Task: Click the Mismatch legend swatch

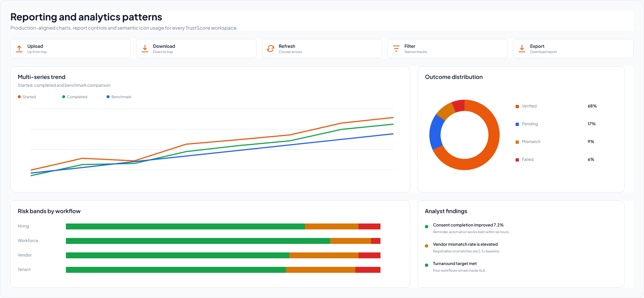Action: point(517,142)
